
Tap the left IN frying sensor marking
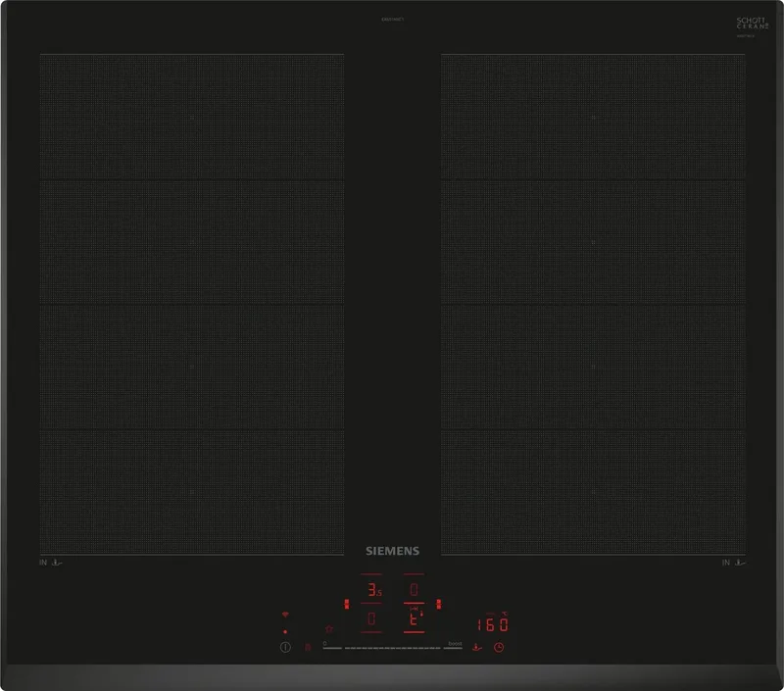pos(51,563)
